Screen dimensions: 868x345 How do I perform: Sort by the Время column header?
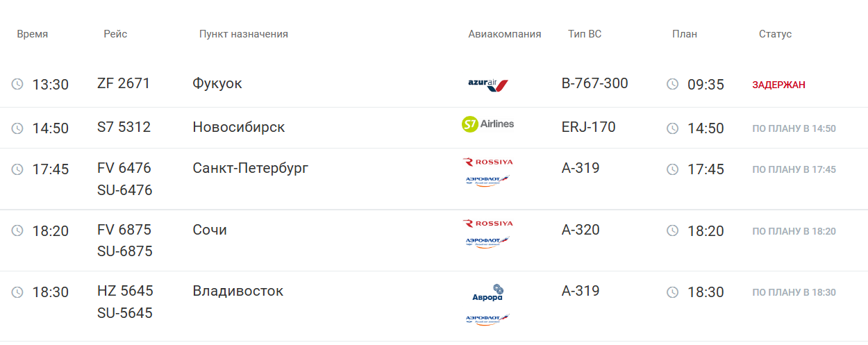[x=33, y=34]
